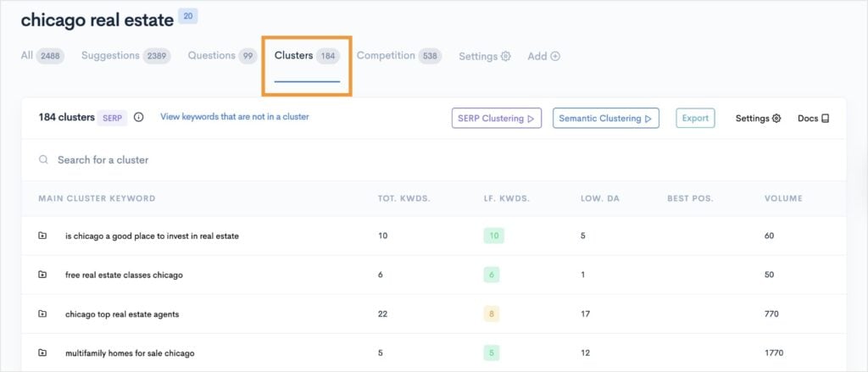Click the 20 badge beside chicago real estate title

(188, 16)
